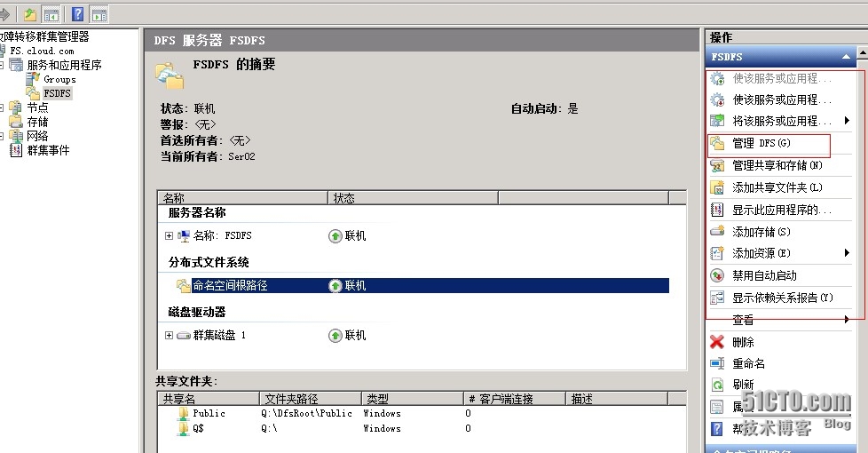Sort by 文件夹路径 column header
This screenshot has height=453, width=868.
[x=311, y=399]
